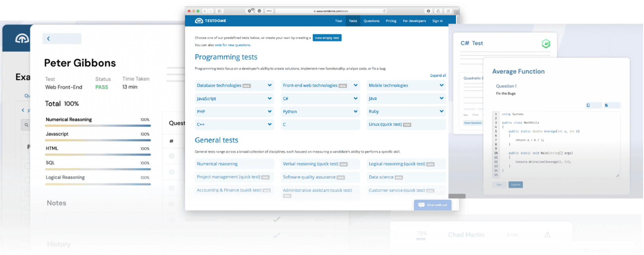Select the Tests tab in the header
The width and height of the screenshot is (644, 255).
point(353,21)
